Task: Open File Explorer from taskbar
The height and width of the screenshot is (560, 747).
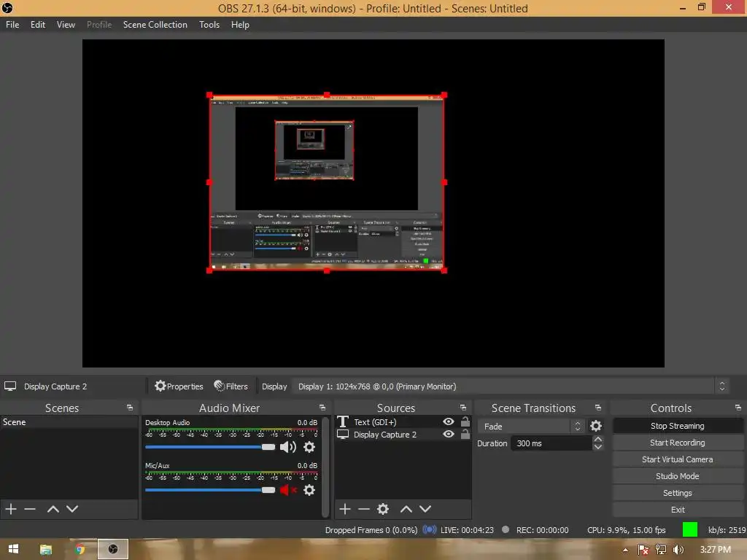Action: [x=46, y=550]
